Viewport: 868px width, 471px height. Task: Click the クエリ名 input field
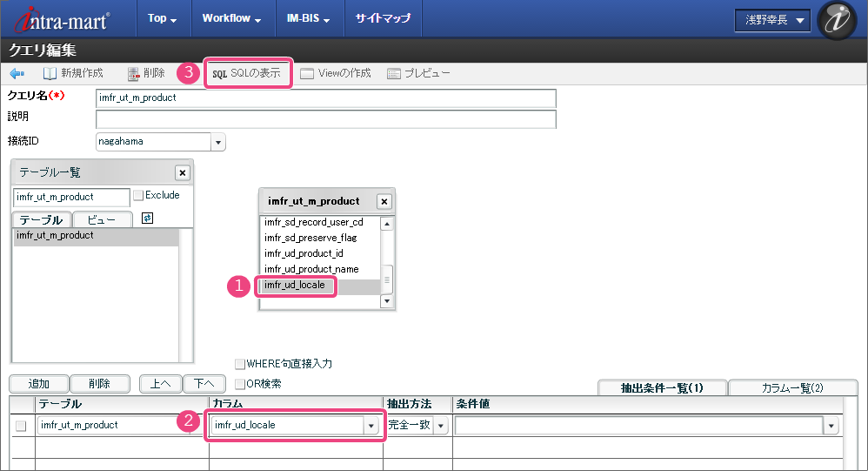tap(325, 98)
